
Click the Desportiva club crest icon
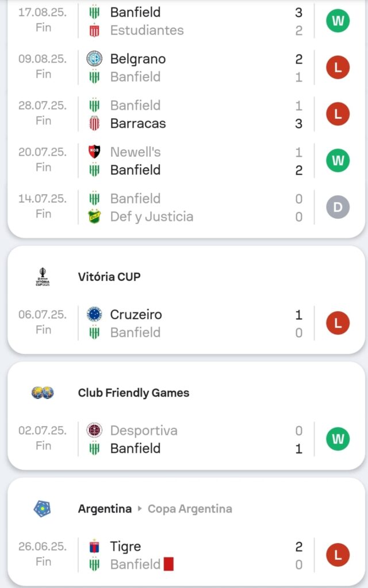94,431
